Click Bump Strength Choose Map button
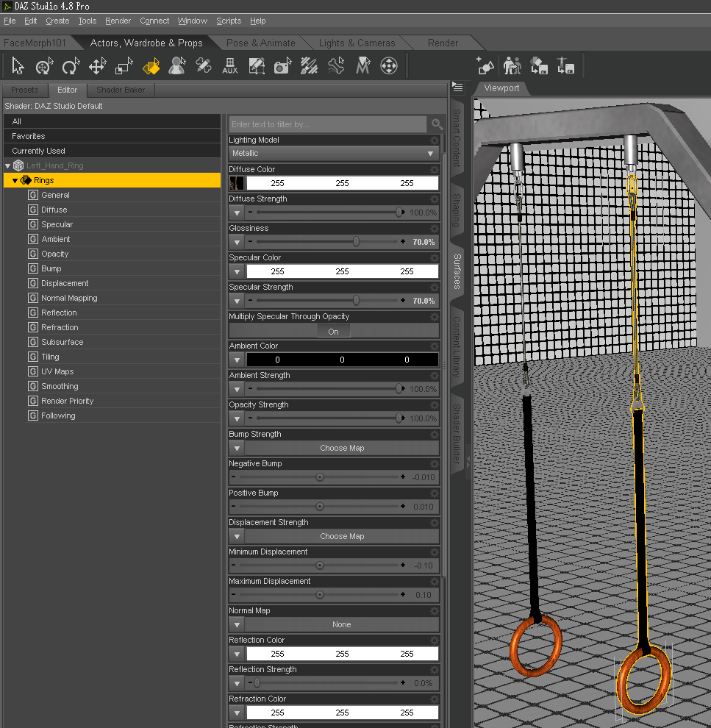The width and height of the screenshot is (711, 728). 342,448
